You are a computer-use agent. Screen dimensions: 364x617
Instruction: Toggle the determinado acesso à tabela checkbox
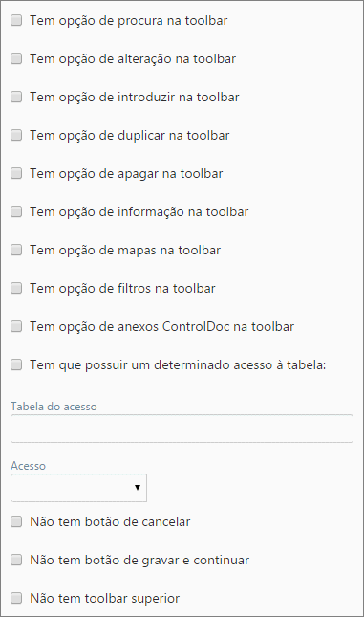tap(16, 364)
